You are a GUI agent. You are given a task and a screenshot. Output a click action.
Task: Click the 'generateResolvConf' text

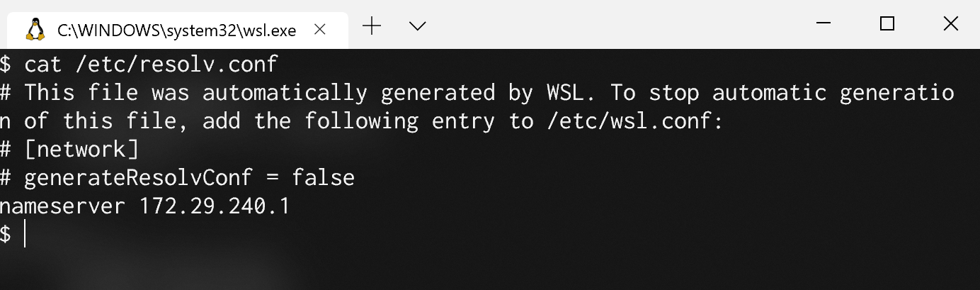point(138,177)
